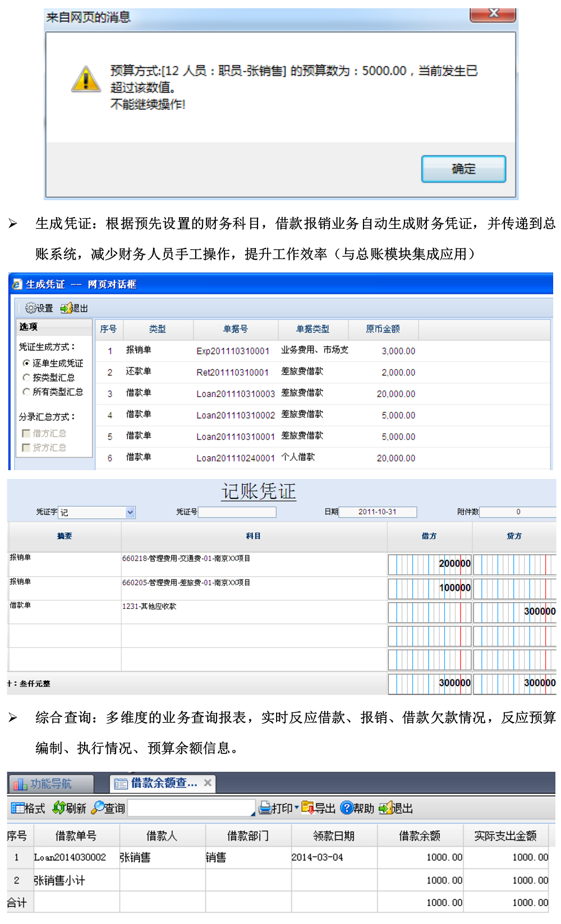Viewport: 561px width, 924px height.
Task: Open the 打印 dropdown arrow
Action: pyautogui.click(x=297, y=808)
